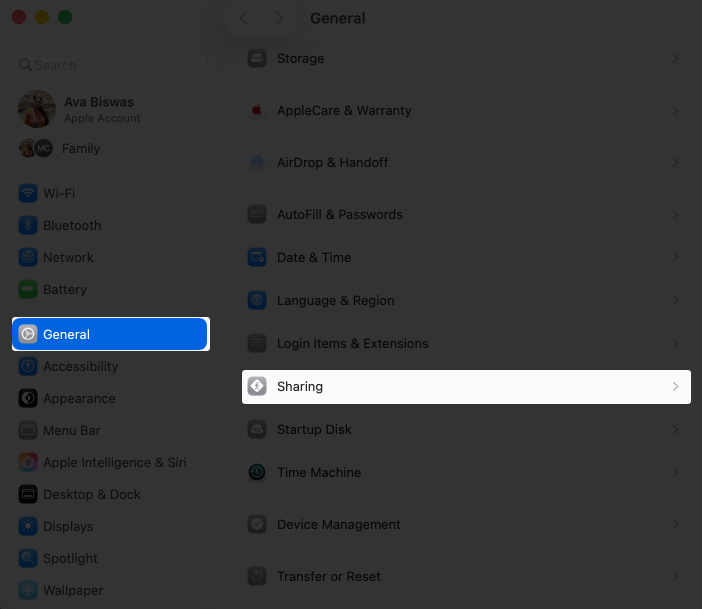This screenshot has height=609, width=702.
Task: Click the Bluetooth icon in sidebar
Action: (28, 225)
